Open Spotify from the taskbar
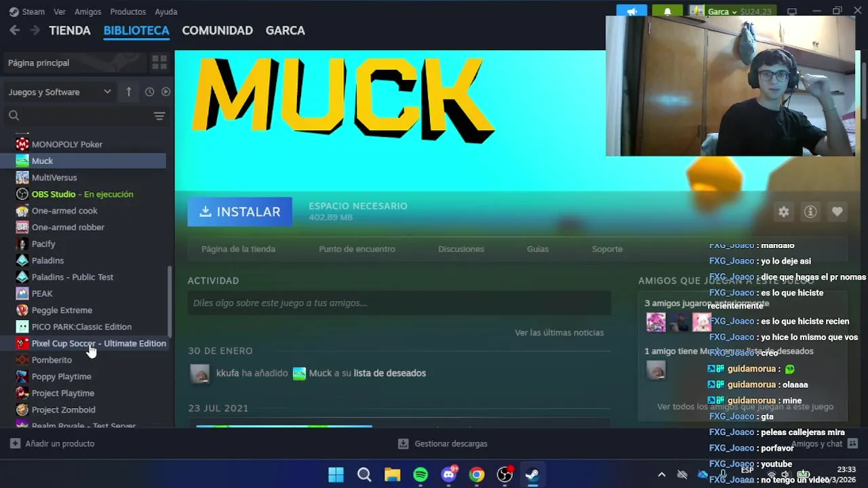This screenshot has width=868, height=488. pos(420,474)
